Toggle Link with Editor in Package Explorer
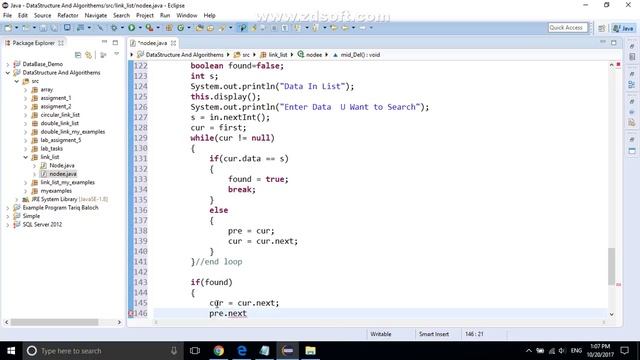640x360 pixels. (x=89, y=55)
